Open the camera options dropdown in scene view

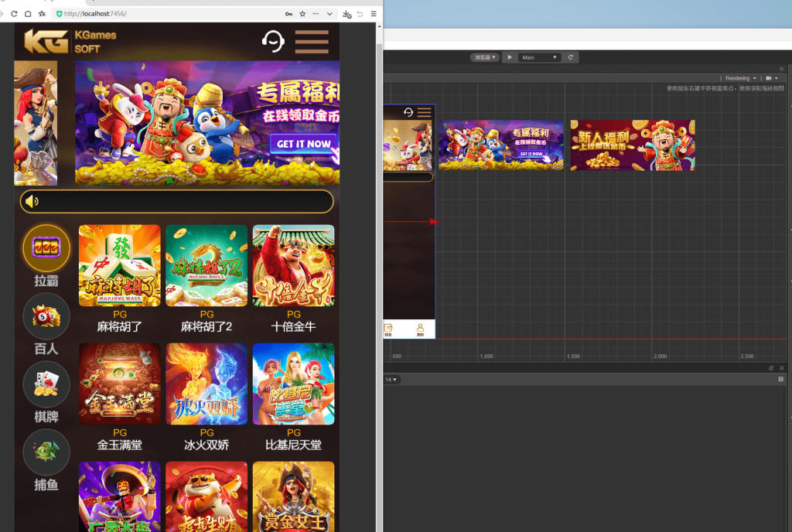click(771, 78)
